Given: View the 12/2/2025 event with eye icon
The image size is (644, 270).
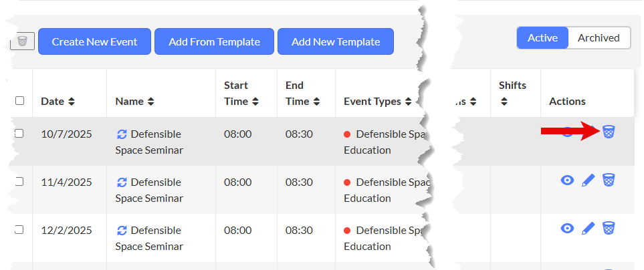Looking at the screenshot, I should tap(567, 228).
